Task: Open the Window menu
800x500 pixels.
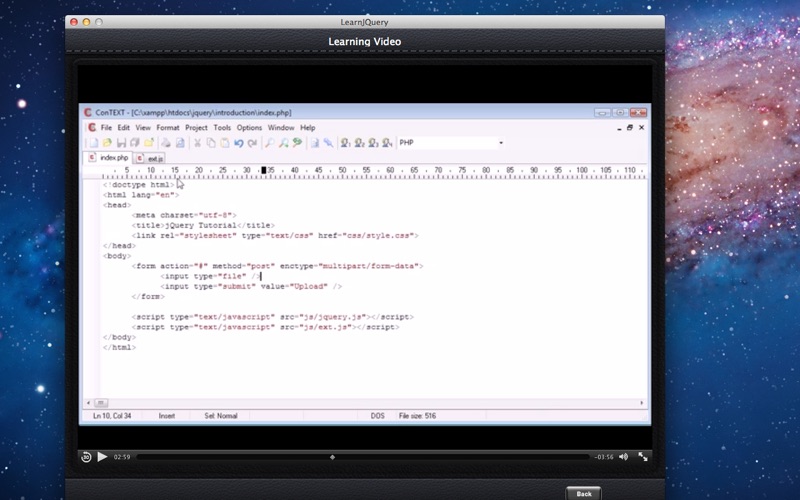Action: [x=281, y=128]
